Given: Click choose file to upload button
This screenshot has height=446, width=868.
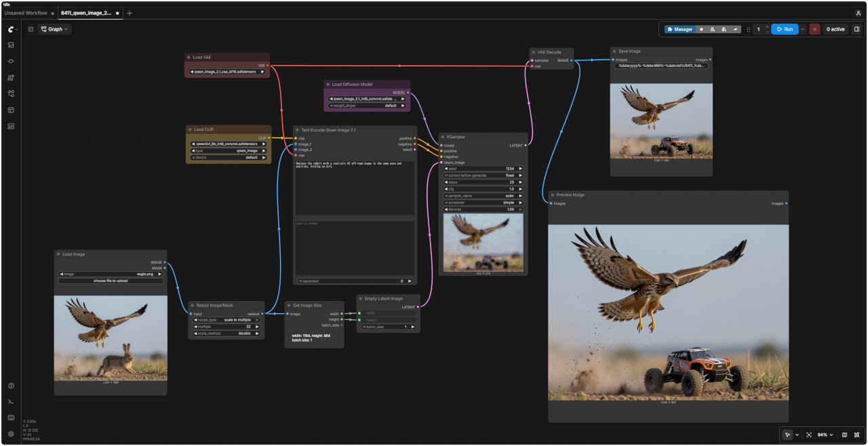Looking at the screenshot, I should [x=111, y=281].
